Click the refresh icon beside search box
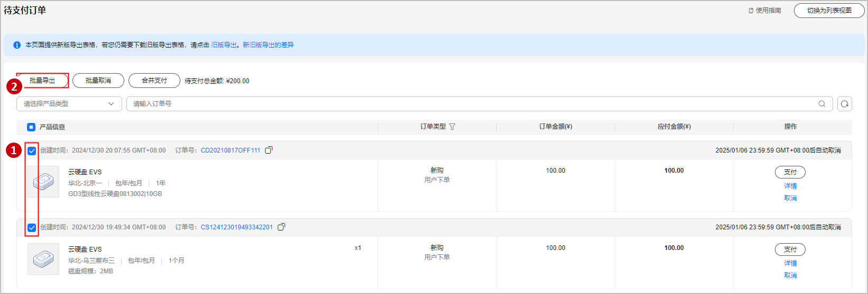Screen dimensions: 868x294 click(845, 104)
